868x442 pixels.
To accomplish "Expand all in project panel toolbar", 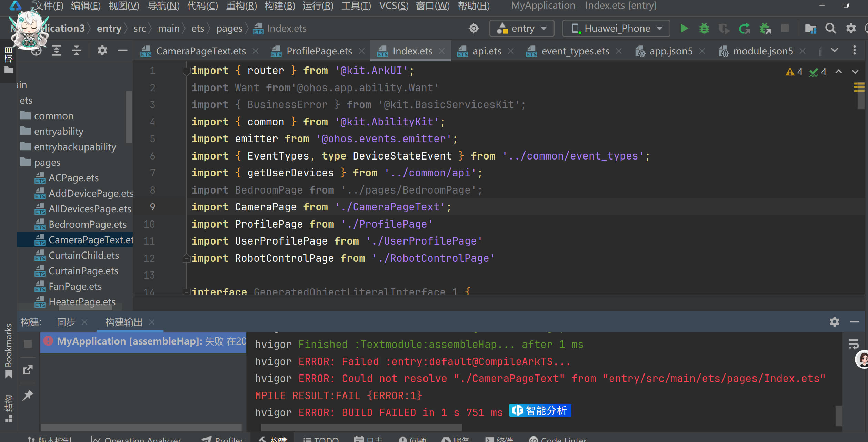I will click(57, 51).
